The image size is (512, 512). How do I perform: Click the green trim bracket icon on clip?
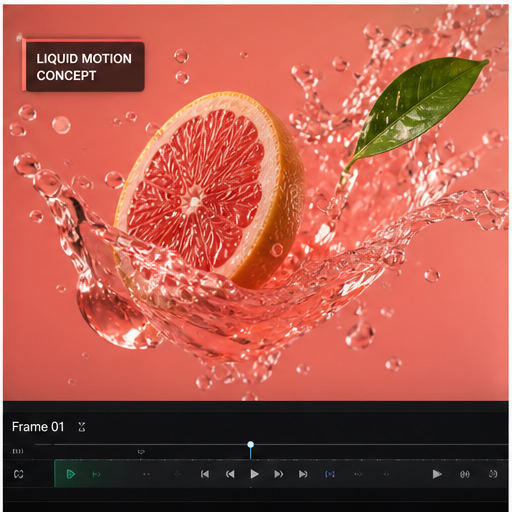click(96, 474)
